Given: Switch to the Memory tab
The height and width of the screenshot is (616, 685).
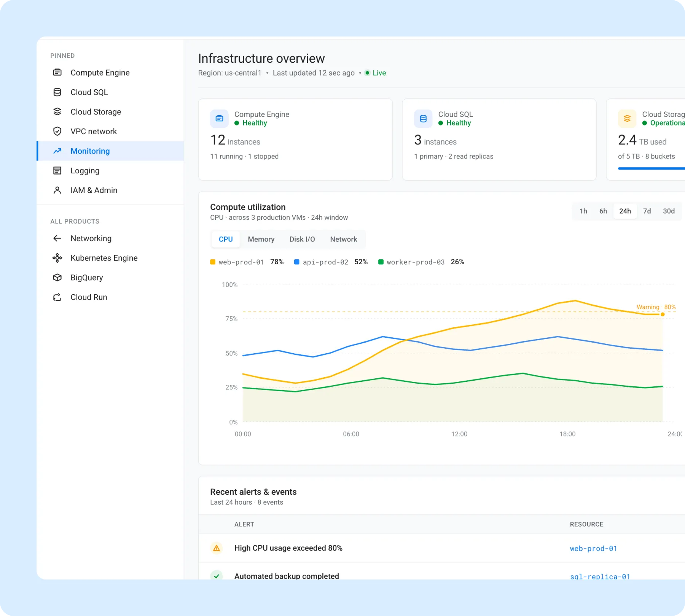Looking at the screenshot, I should 261,239.
